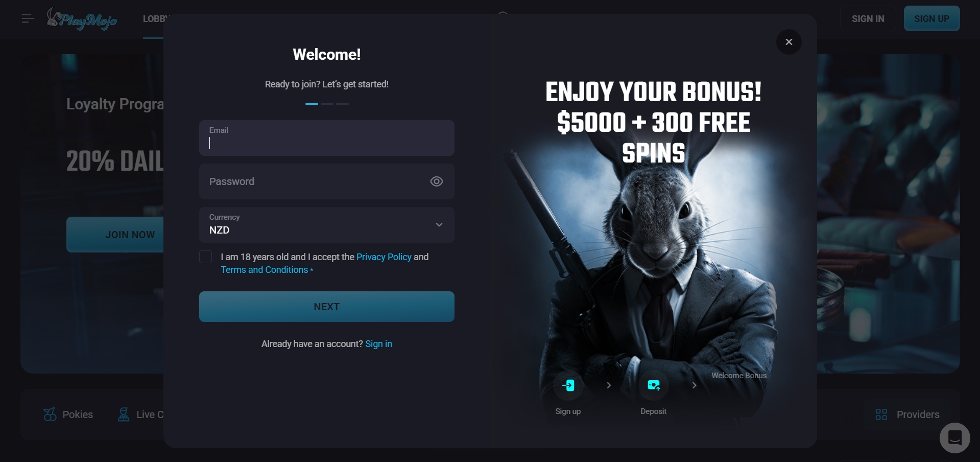Click the Live Casino dealer icon
This screenshot has width=980, height=462.
coord(123,414)
